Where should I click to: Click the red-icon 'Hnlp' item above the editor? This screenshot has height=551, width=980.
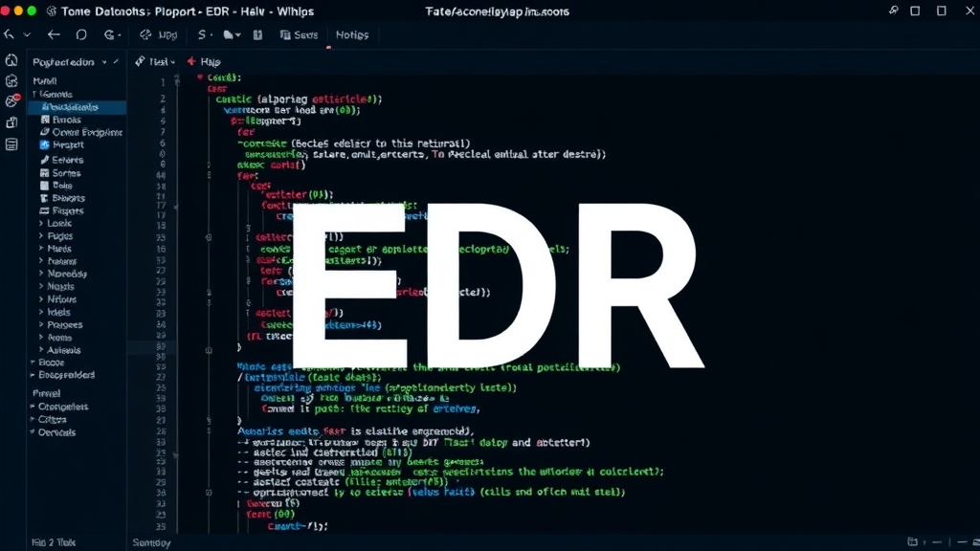coord(204,61)
